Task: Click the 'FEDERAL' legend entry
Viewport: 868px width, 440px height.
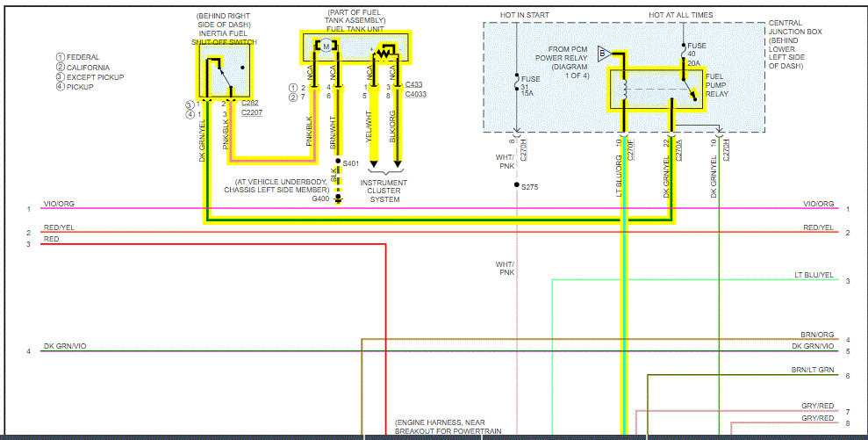Action: point(77,57)
